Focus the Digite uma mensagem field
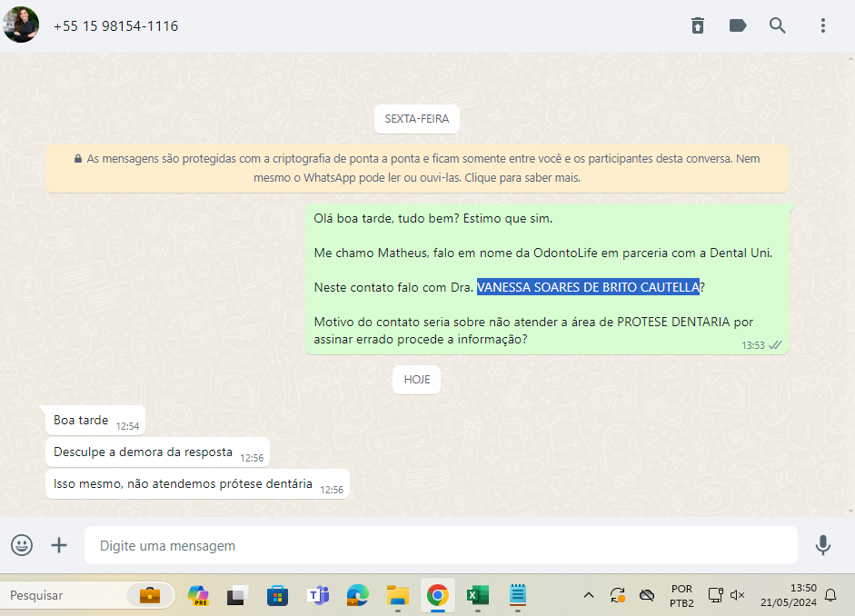Screen dimensions: 855x616 [x=441, y=545]
